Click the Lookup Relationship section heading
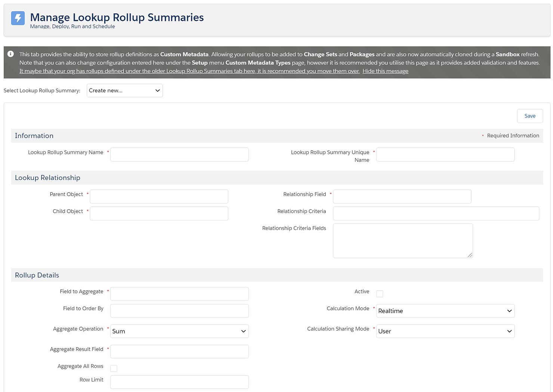553x392 pixels. click(x=47, y=178)
